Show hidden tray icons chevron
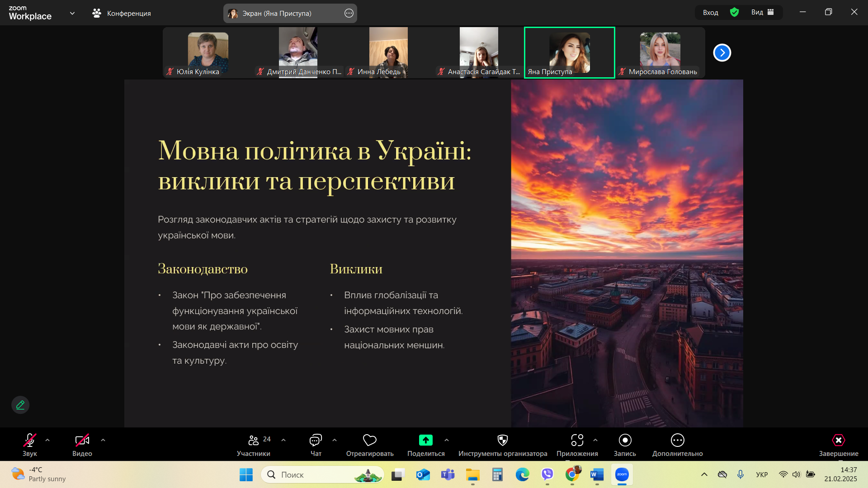Viewport: 868px width, 488px height. tap(704, 474)
